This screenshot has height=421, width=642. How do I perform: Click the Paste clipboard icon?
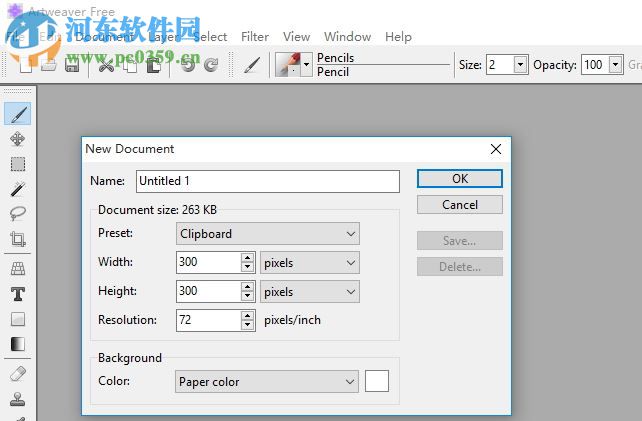[154, 65]
